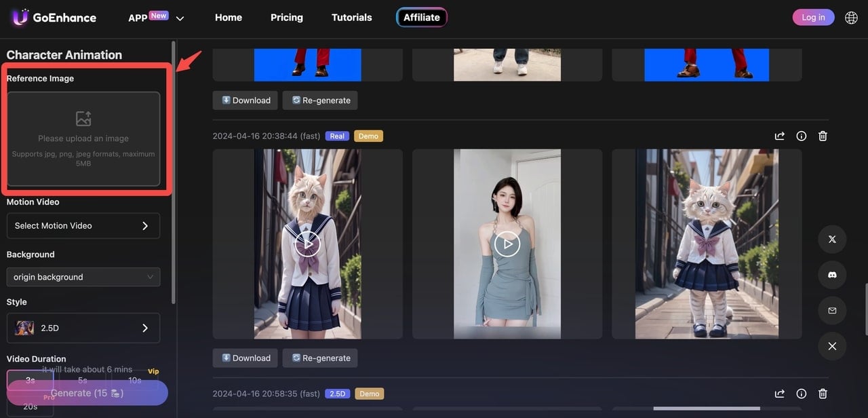
Task: Delete the 20:38:44 generation
Action: tap(823, 136)
